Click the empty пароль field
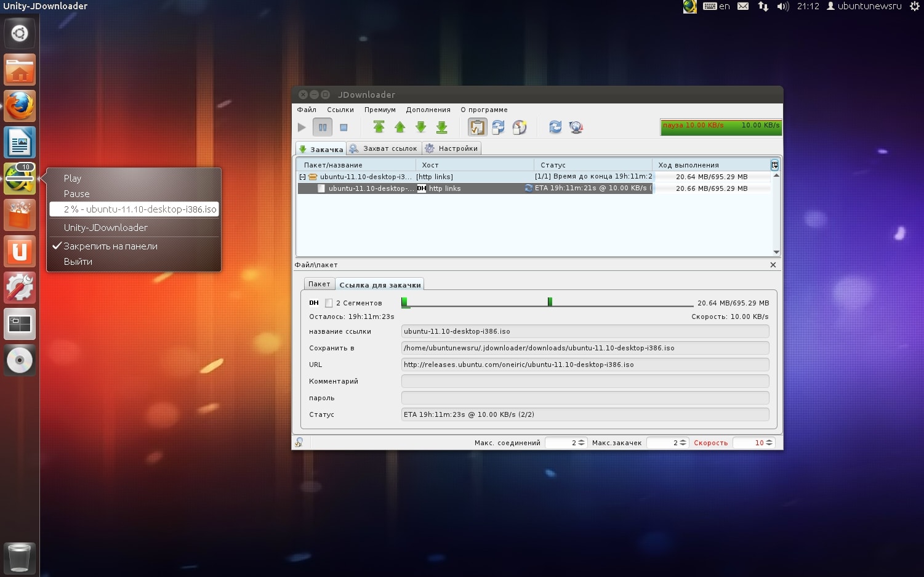924x577 pixels. [585, 398]
